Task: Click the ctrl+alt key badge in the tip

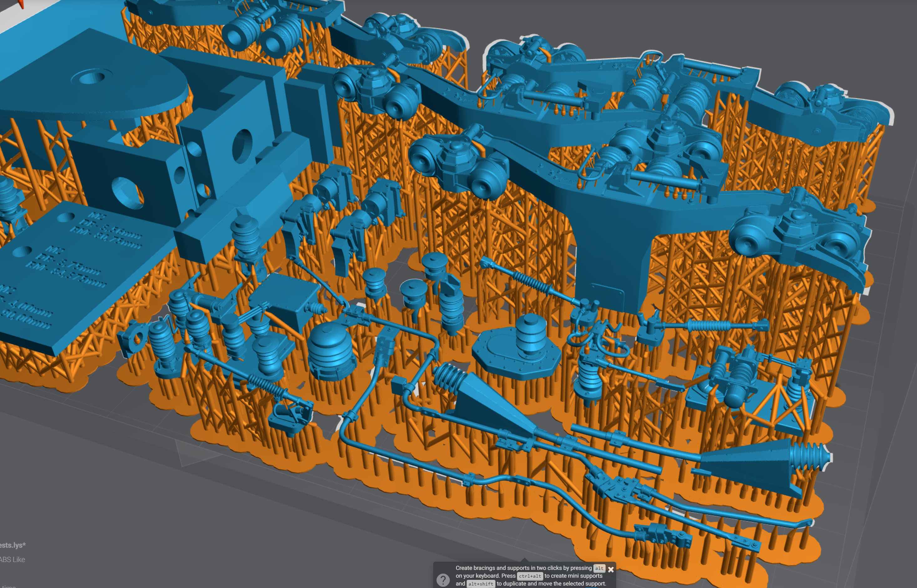Action: point(530,576)
